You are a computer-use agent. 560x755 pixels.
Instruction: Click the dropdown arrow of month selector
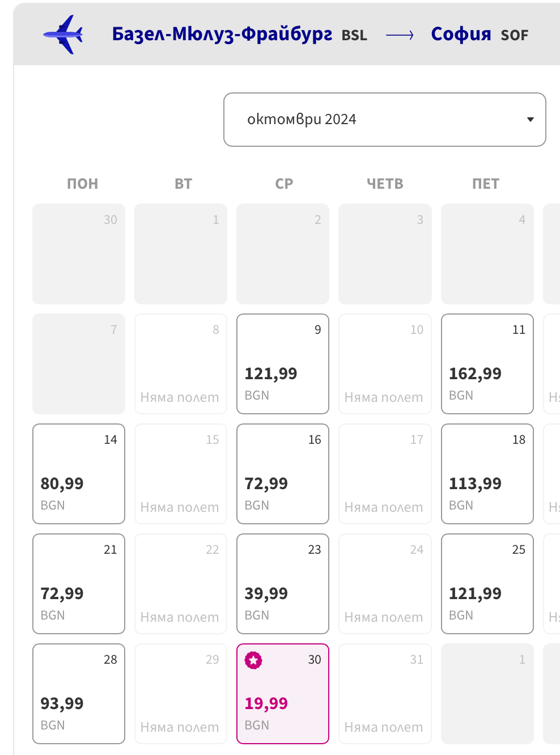(530, 120)
